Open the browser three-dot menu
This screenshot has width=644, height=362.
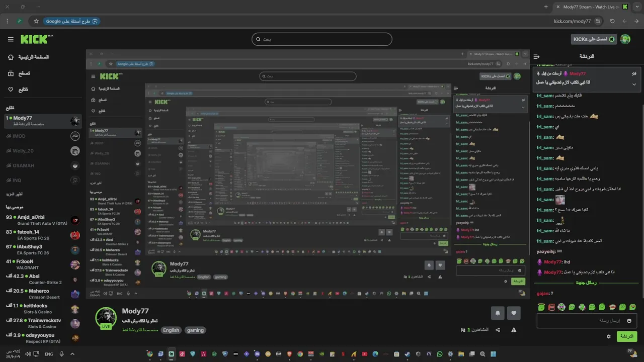pyautogui.click(x=7, y=21)
